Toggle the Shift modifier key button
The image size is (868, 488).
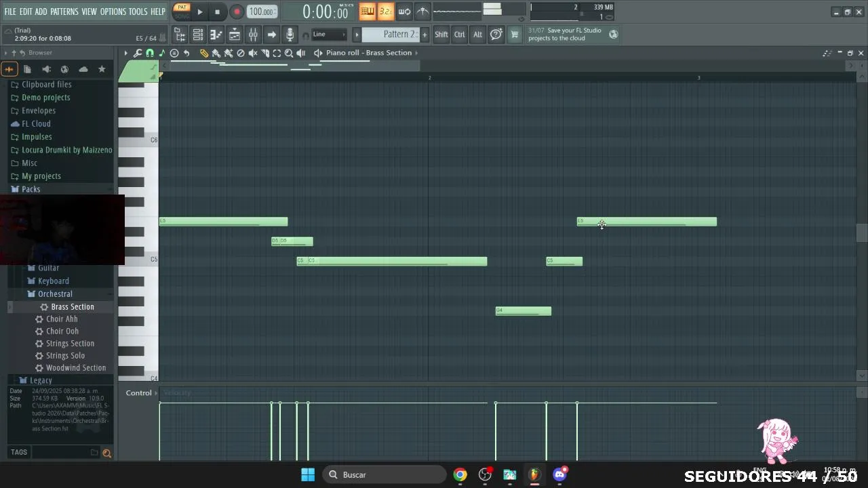point(441,35)
